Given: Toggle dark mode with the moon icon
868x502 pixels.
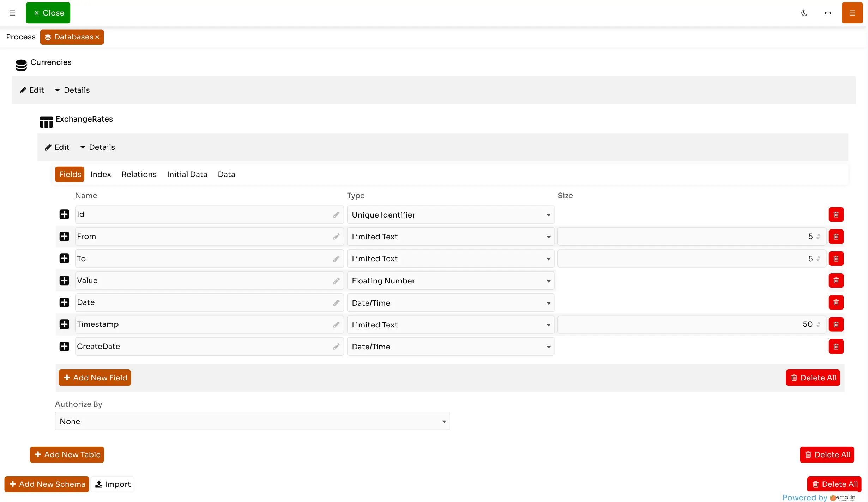Looking at the screenshot, I should click(x=804, y=13).
